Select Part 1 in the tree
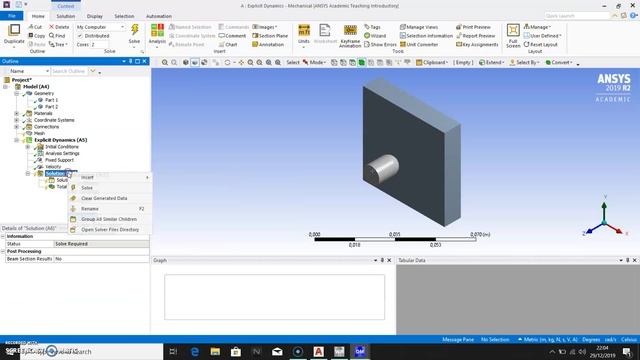Screen dimensions: 640x360 click(x=51, y=100)
